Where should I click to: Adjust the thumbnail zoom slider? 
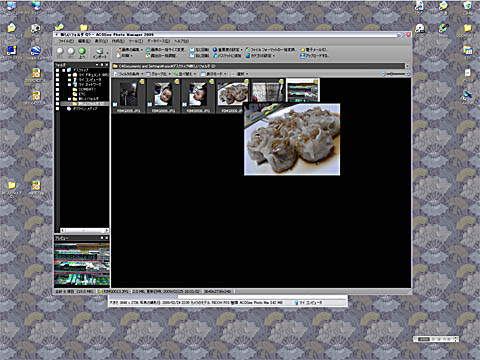(395, 74)
